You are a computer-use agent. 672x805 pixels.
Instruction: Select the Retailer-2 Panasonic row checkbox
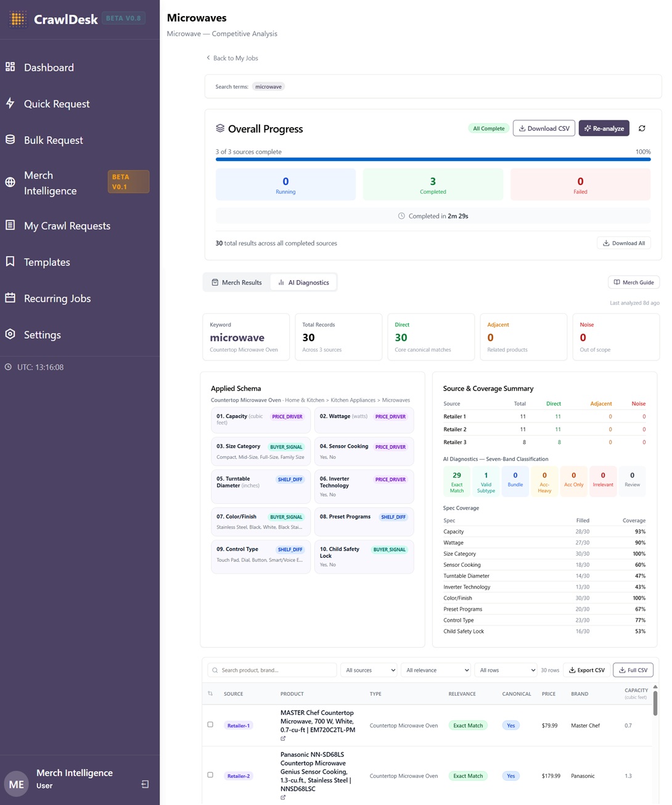[210, 775]
